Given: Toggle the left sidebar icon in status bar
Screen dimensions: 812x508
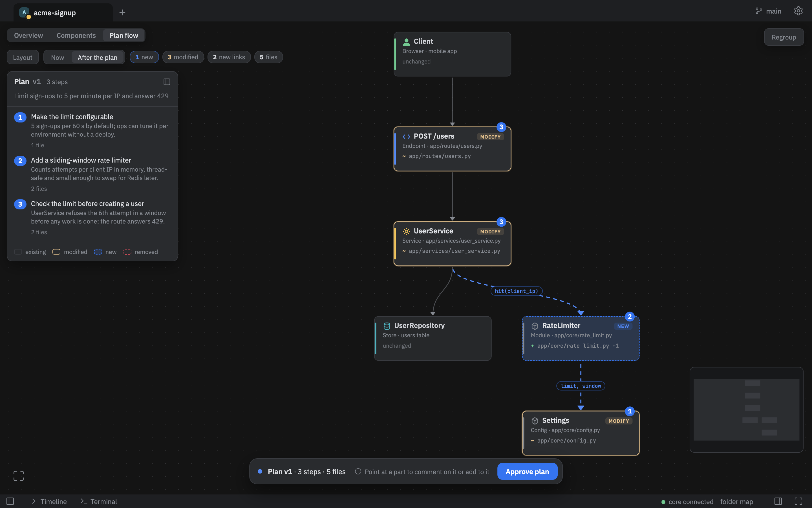Looking at the screenshot, I should (10, 501).
